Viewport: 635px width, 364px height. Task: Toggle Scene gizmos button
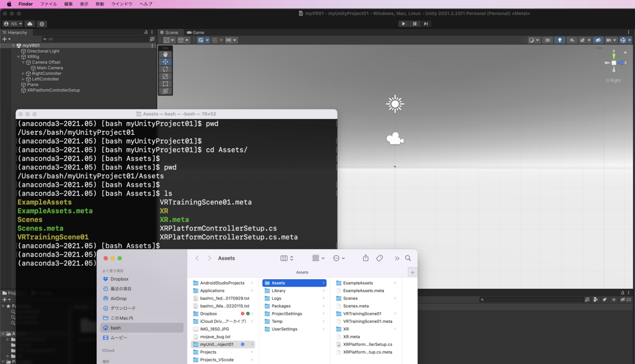623,40
